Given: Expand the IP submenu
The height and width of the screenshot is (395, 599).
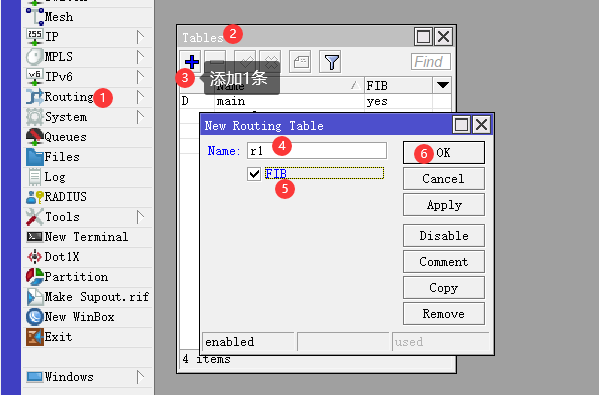Looking at the screenshot, I should coord(141,37).
